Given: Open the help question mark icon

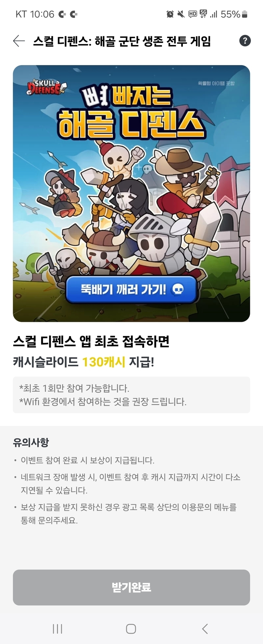Looking at the screenshot, I should [x=245, y=41].
